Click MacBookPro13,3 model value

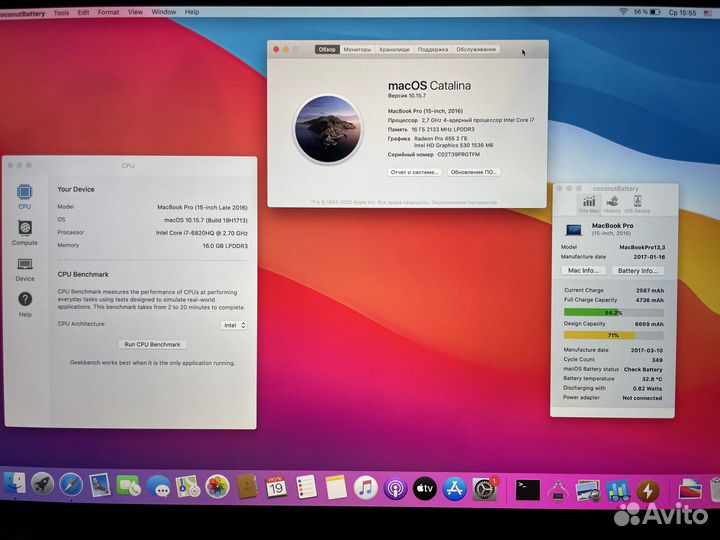(x=642, y=248)
